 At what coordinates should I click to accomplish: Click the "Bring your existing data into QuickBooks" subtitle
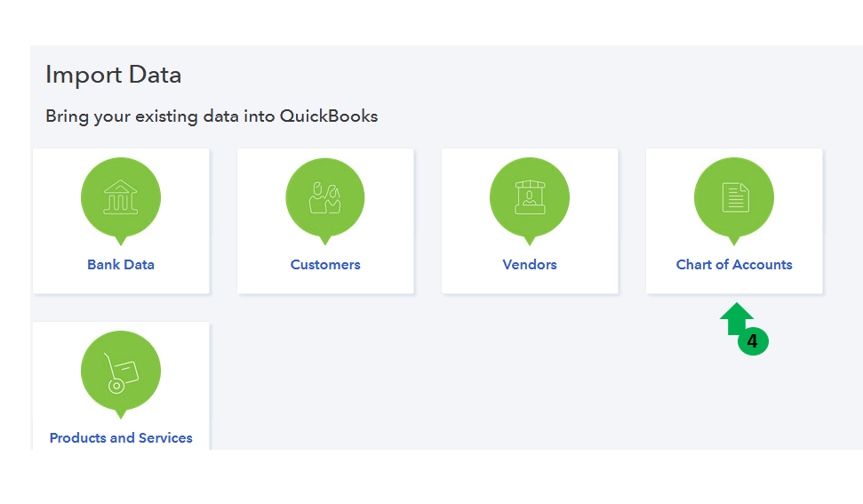(212, 116)
